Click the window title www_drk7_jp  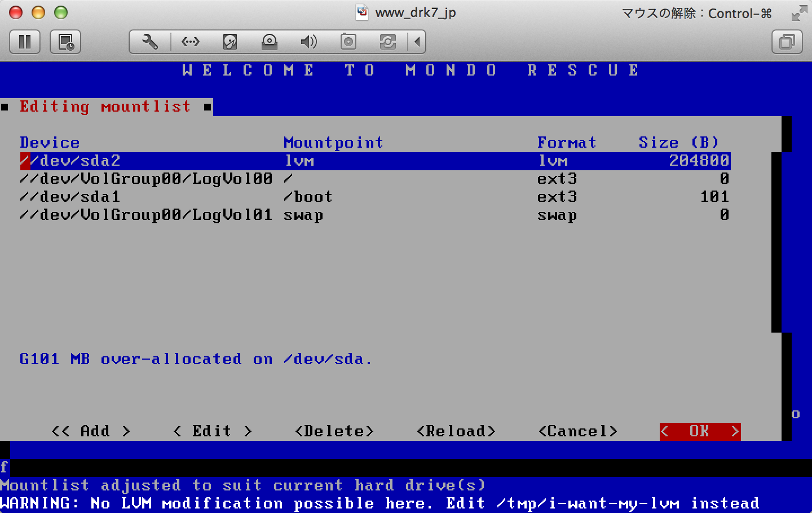point(416,12)
